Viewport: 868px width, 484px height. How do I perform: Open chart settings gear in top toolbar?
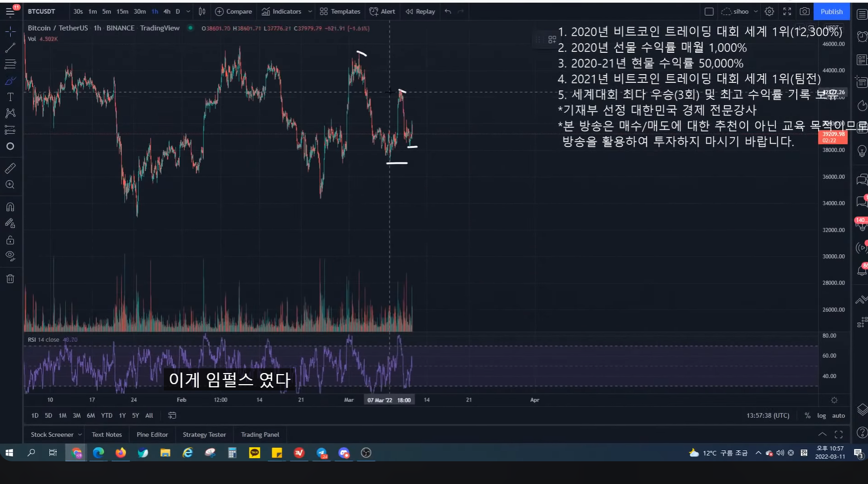769,12
